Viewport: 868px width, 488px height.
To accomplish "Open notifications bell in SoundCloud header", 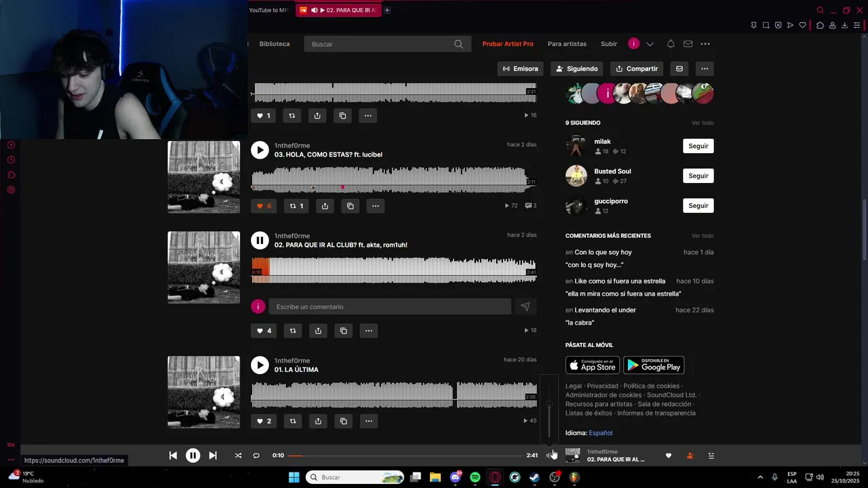I will (671, 44).
